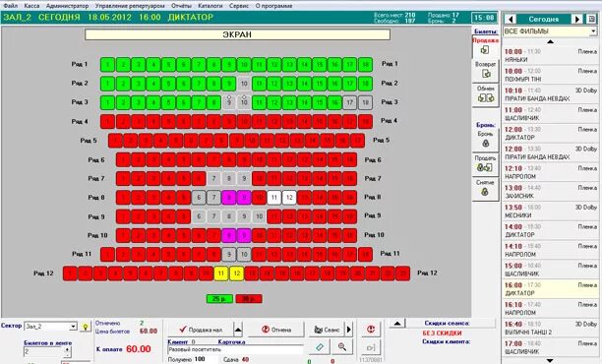Select grey seat 10 in Ряд 2
The height and width of the screenshot is (364, 602).
244,84
